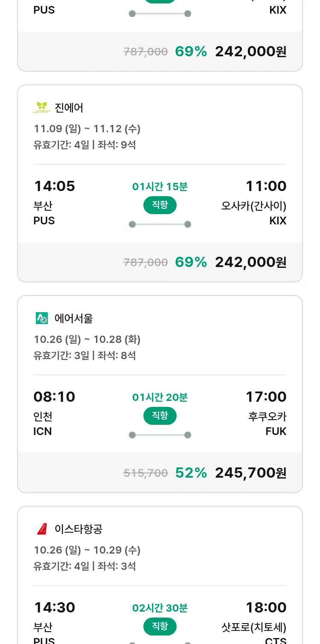Image resolution: width=320 pixels, height=644 pixels.
Task: Click the Jin Air airline logo icon
Action: click(42, 108)
